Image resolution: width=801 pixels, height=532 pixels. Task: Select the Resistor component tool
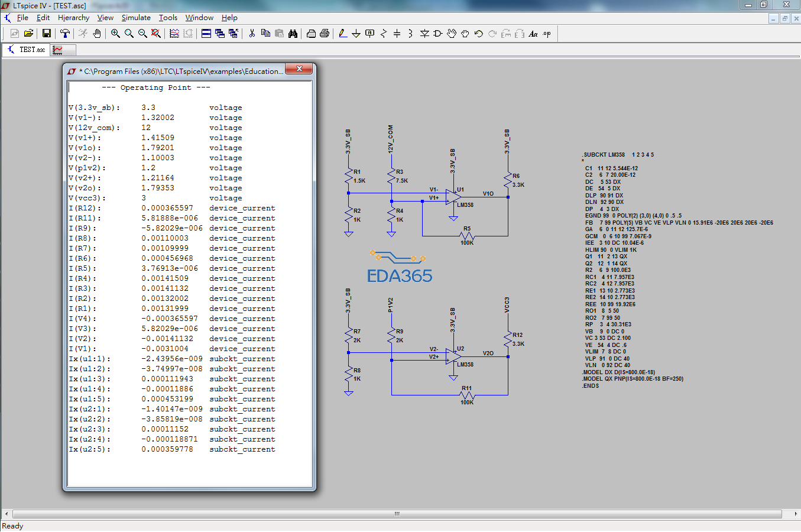[384, 34]
